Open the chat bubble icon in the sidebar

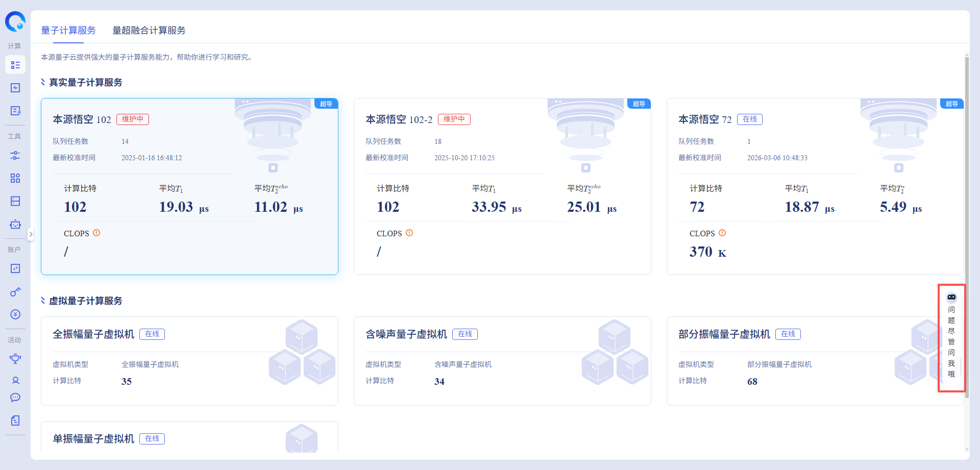click(x=15, y=398)
